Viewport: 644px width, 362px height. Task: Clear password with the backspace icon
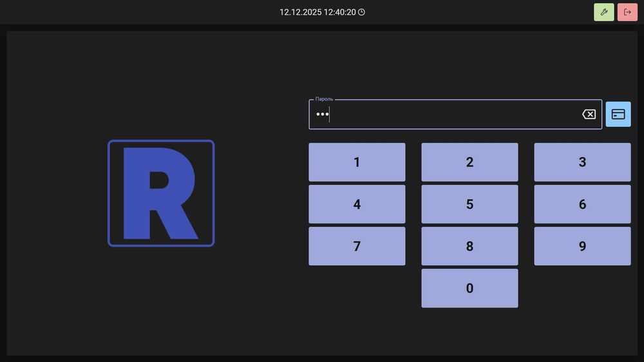point(589,114)
